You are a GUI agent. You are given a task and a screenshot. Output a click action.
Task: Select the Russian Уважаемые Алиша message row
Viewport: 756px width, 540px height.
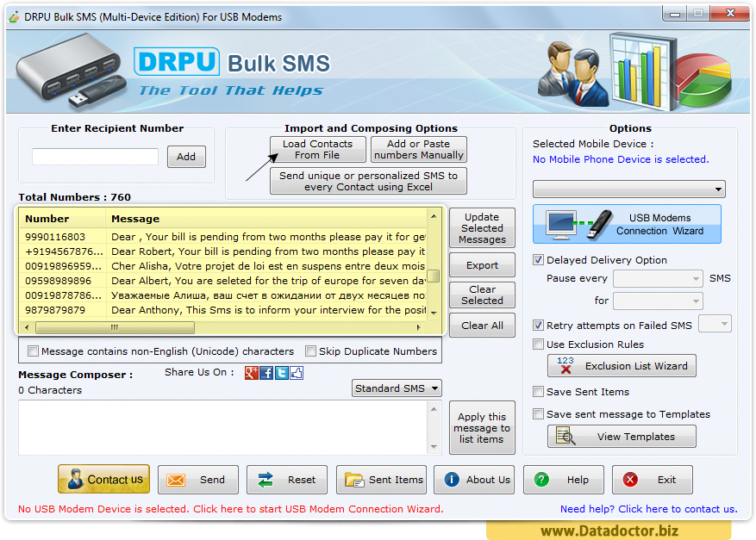pos(223,295)
